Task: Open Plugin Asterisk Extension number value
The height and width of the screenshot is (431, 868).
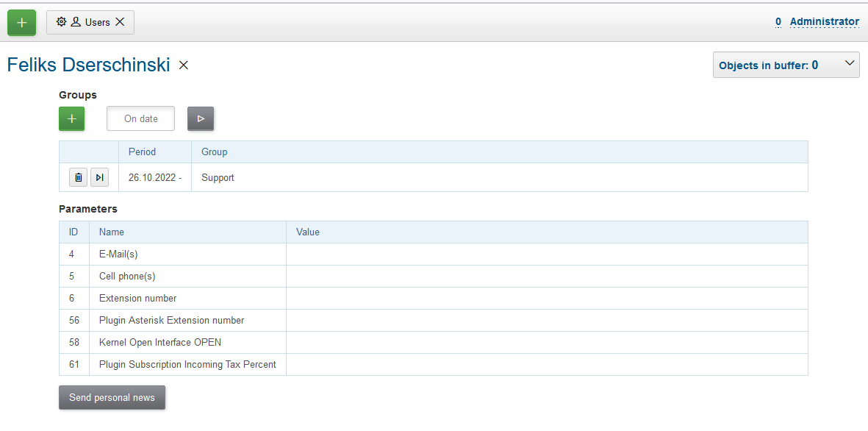Action: (x=546, y=321)
